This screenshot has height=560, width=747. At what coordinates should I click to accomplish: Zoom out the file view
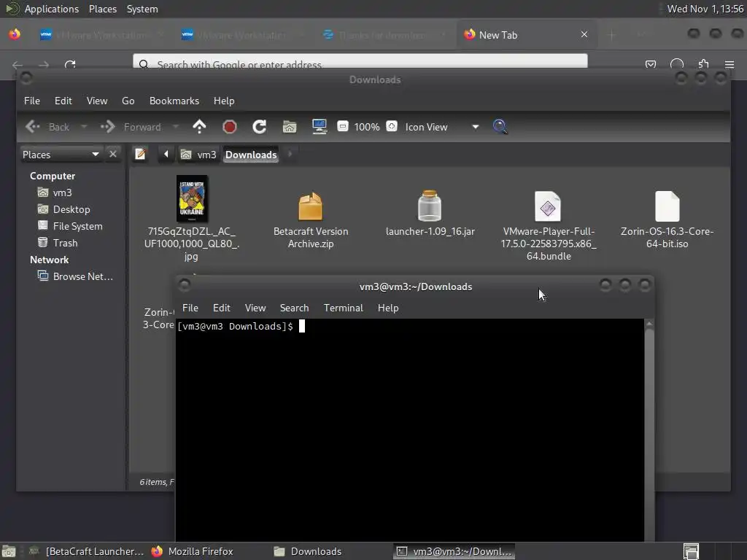point(343,126)
